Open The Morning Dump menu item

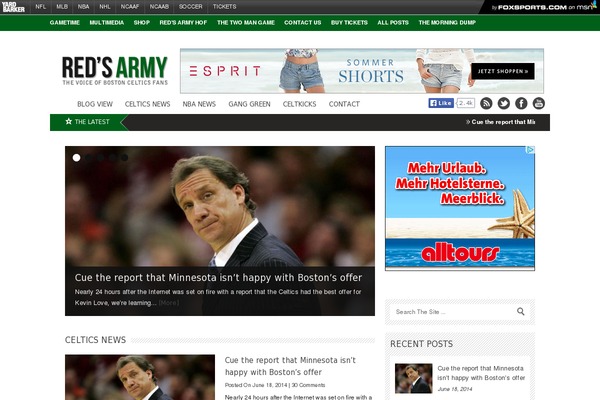coord(447,23)
